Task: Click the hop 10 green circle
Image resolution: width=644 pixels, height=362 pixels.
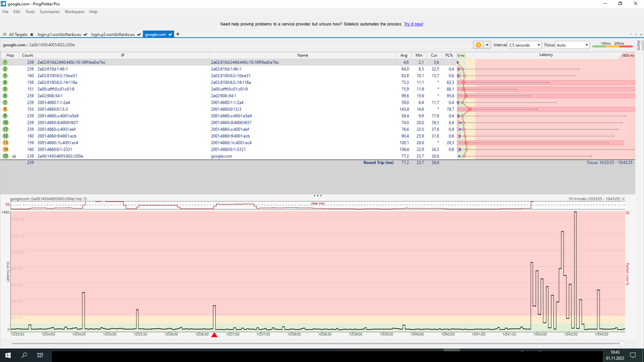Action: (5, 123)
